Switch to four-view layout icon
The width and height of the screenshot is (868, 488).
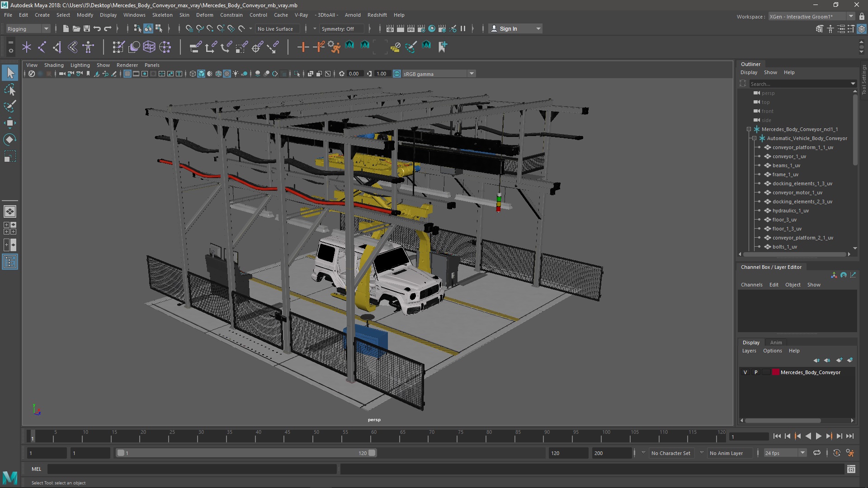(10, 228)
